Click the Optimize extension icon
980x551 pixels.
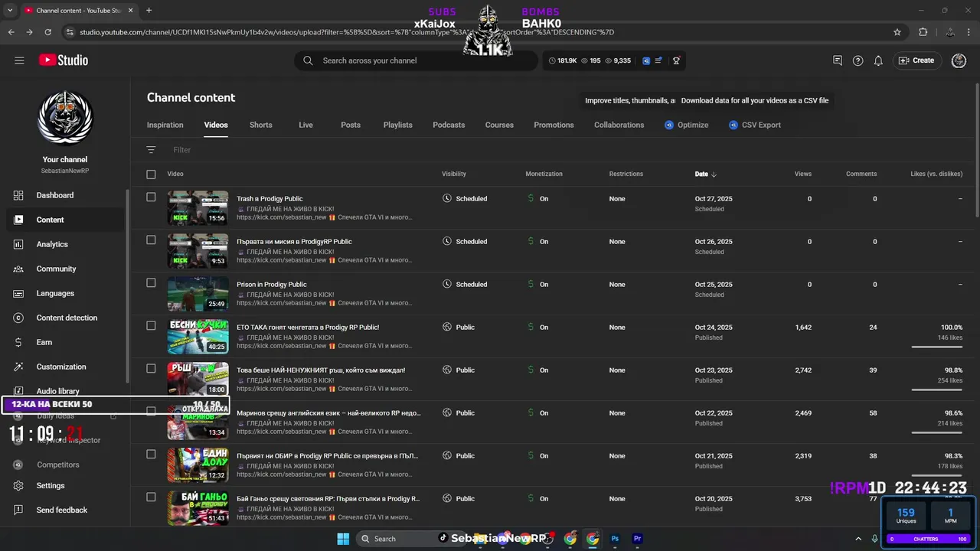[669, 125]
